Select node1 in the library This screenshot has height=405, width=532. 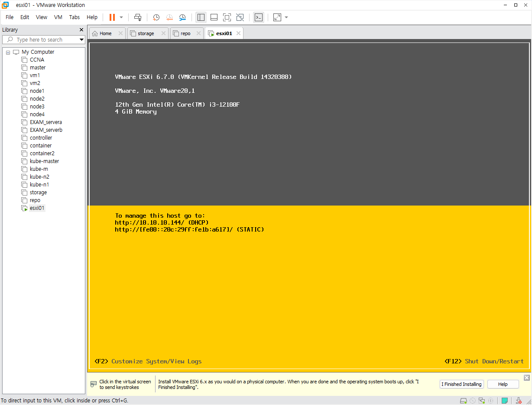click(37, 91)
